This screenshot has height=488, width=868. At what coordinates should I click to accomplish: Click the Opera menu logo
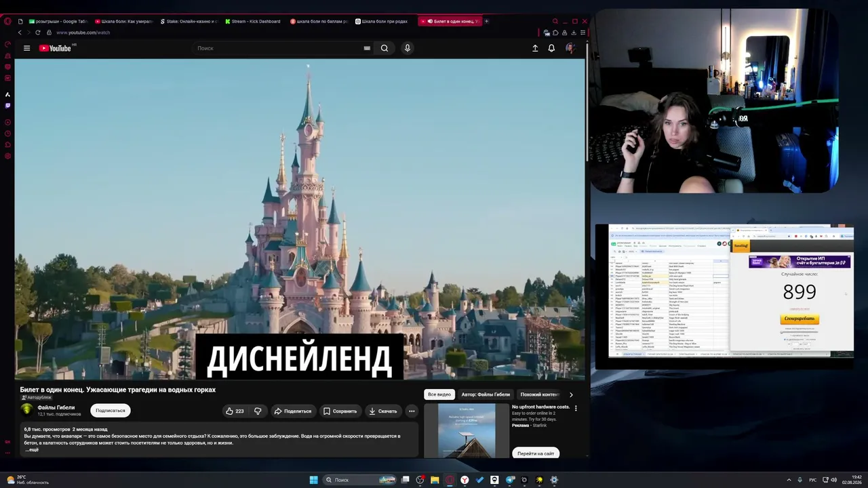click(x=8, y=21)
